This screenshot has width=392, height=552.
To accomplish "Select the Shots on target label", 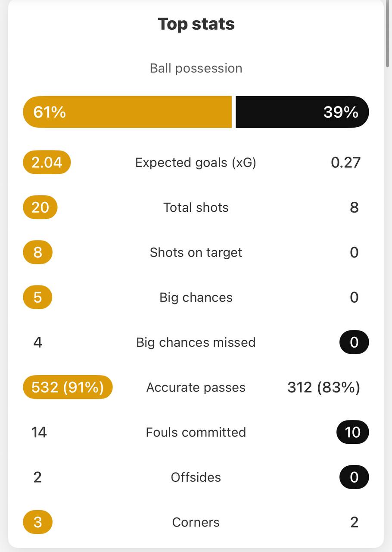I will (x=196, y=252).
